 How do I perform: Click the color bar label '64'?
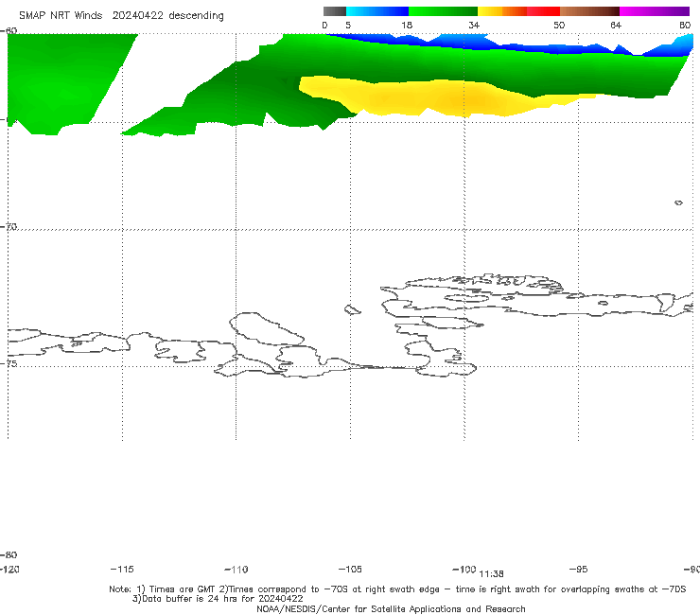[x=616, y=25]
